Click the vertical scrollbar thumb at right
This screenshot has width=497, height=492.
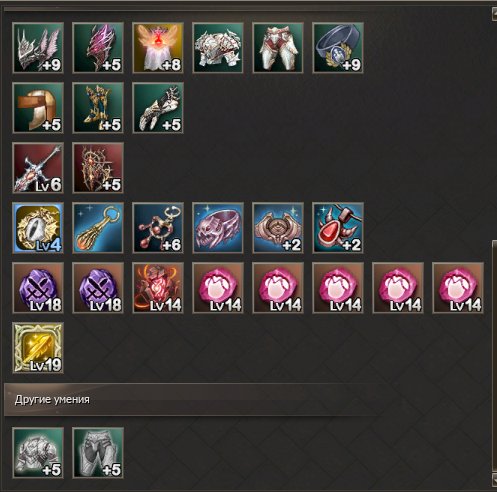click(494, 357)
